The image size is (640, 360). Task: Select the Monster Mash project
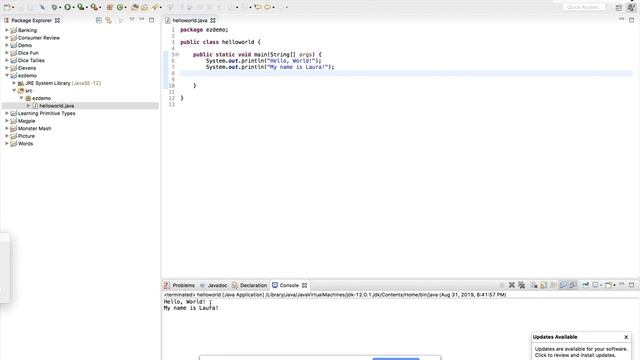coord(34,128)
